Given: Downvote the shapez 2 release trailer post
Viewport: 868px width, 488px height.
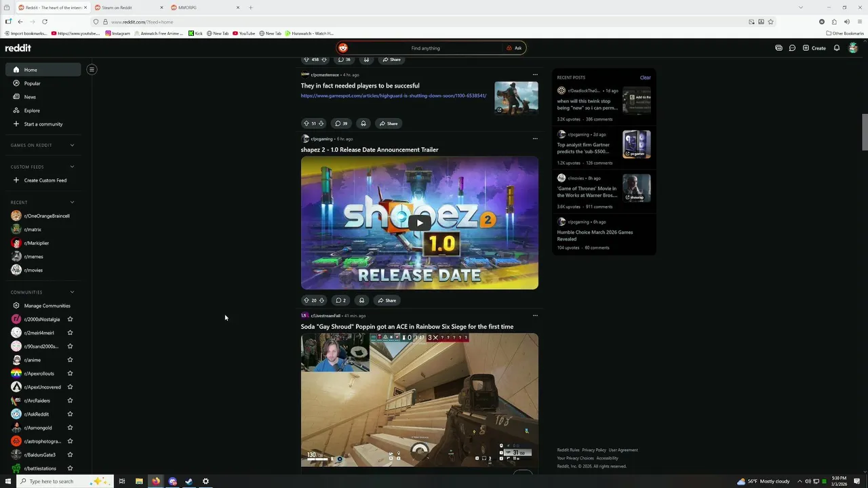Looking at the screenshot, I should pyautogui.click(x=321, y=300).
